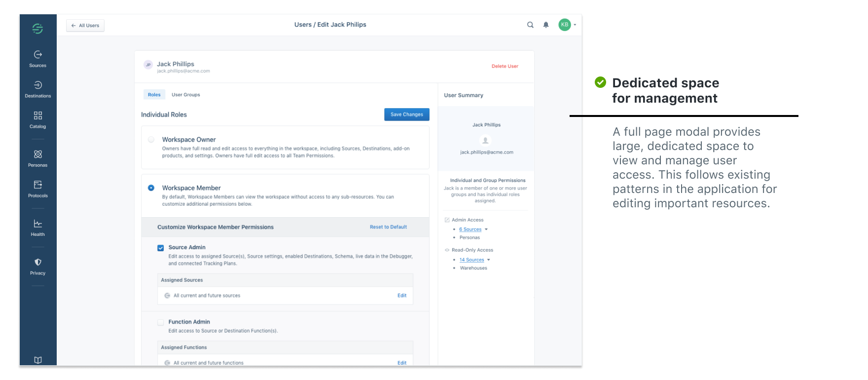Open Personas in the sidebar

37,158
